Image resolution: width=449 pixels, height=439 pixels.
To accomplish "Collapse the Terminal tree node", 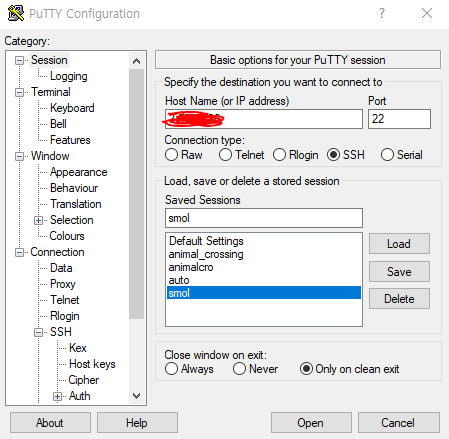I will click(19, 92).
